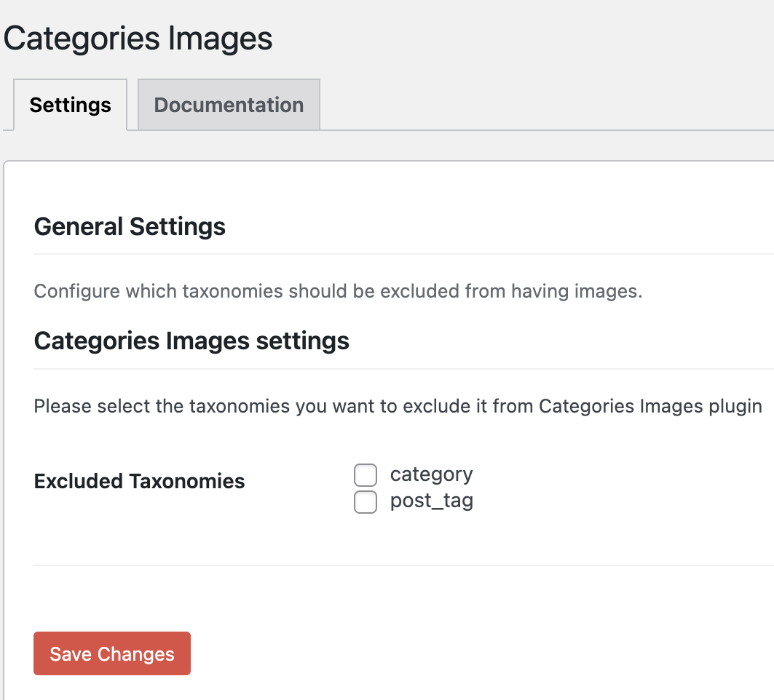Click the divider line above Save Changes
774x700 pixels.
[400, 565]
